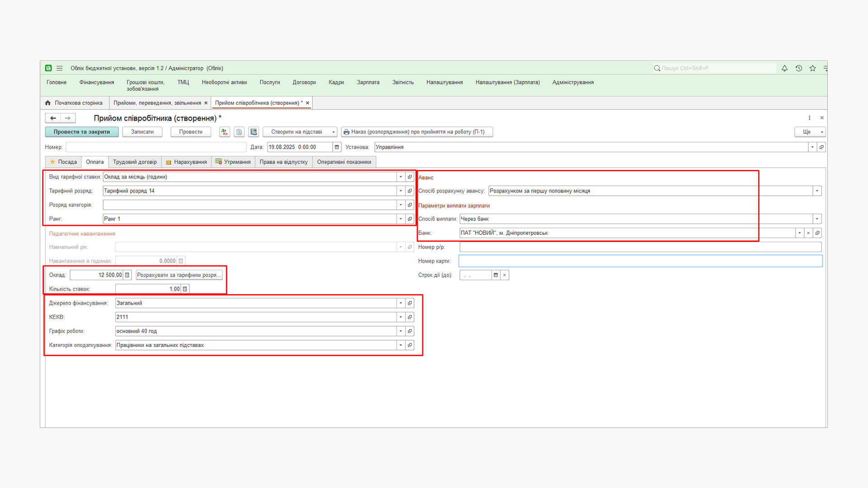Viewport: 868px width, 488px height.
Task: Click Розрахувати за тарифним розрядом button
Action: (x=179, y=275)
